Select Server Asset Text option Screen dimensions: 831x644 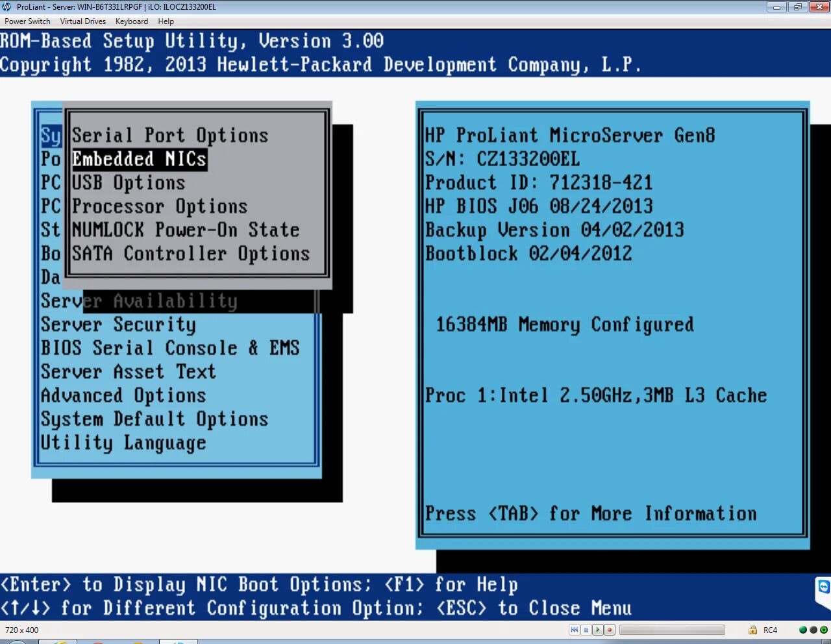(129, 372)
